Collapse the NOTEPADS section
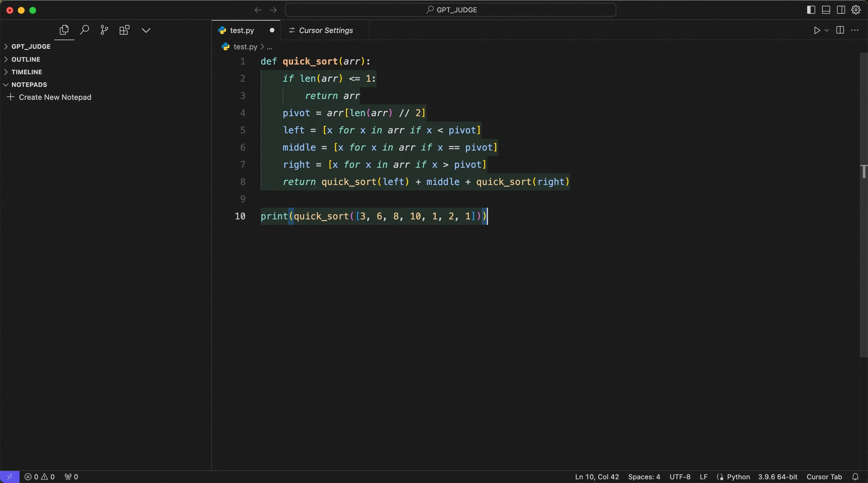868x483 pixels. [105, 85]
